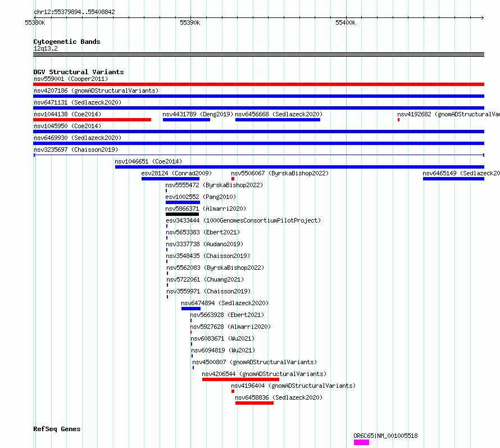This screenshot has height=448, width=500.
Task: Open nsv6465149 Sedlazeck variant label
Action: (461, 173)
